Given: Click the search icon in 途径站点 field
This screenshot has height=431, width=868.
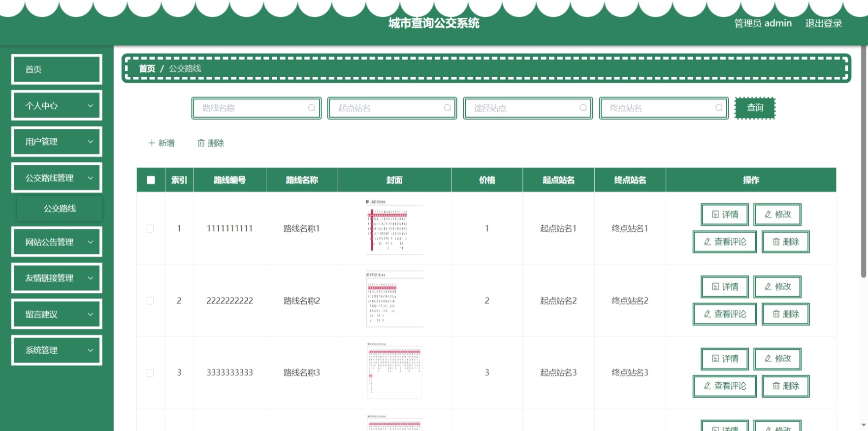Looking at the screenshot, I should (583, 108).
